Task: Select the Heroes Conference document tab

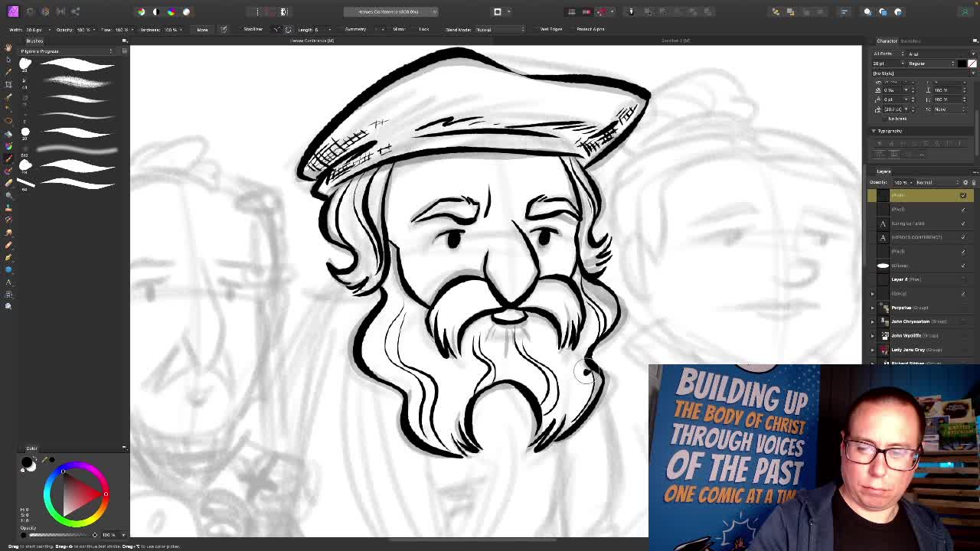Action: pyautogui.click(x=312, y=41)
